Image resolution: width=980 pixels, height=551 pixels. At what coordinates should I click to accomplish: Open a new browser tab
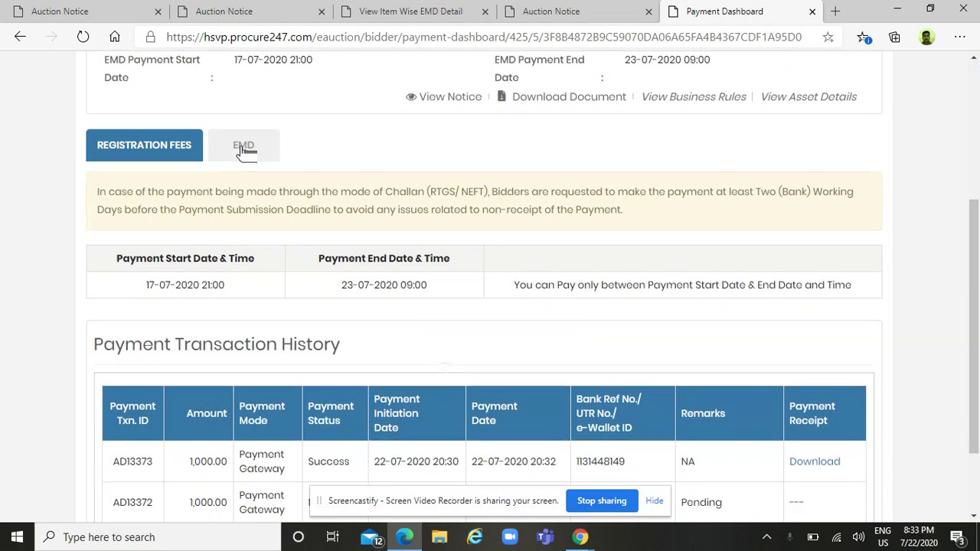[835, 11]
